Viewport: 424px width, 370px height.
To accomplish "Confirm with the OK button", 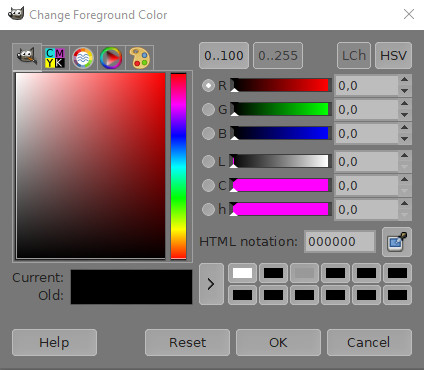I will click(278, 343).
